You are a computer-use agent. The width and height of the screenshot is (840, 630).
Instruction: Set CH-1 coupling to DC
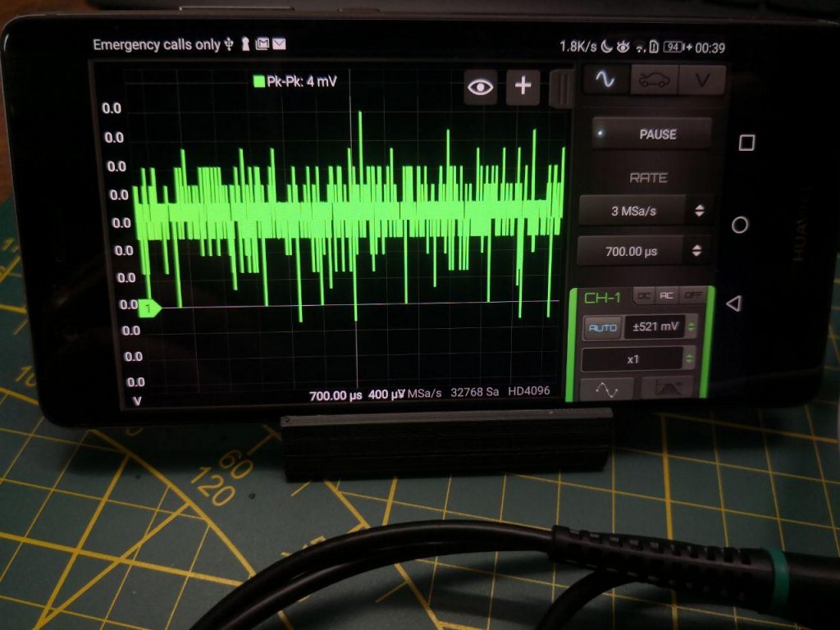tap(643, 295)
